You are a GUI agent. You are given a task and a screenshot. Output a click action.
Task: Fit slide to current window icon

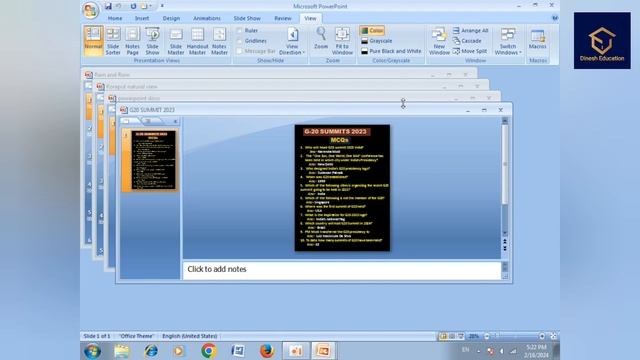point(553,336)
